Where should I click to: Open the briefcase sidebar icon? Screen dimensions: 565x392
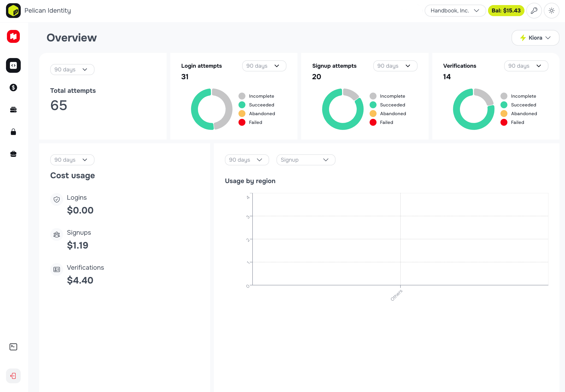pos(13,154)
